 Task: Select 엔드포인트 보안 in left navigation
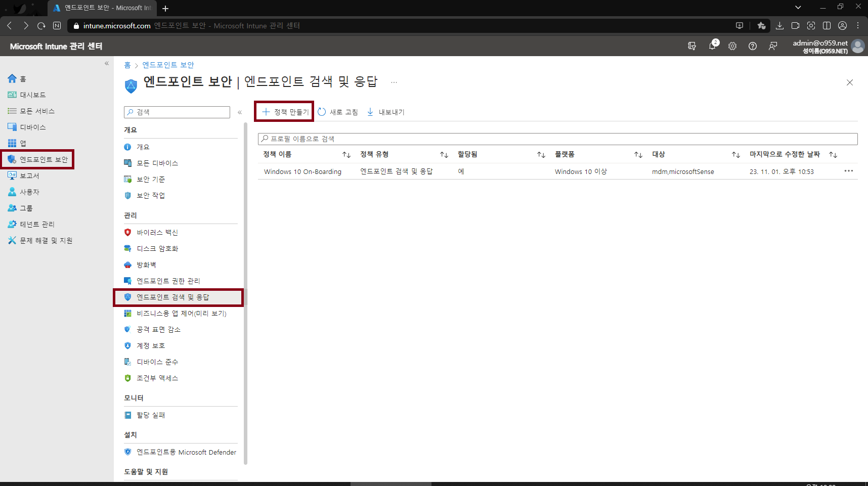(38, 159)
